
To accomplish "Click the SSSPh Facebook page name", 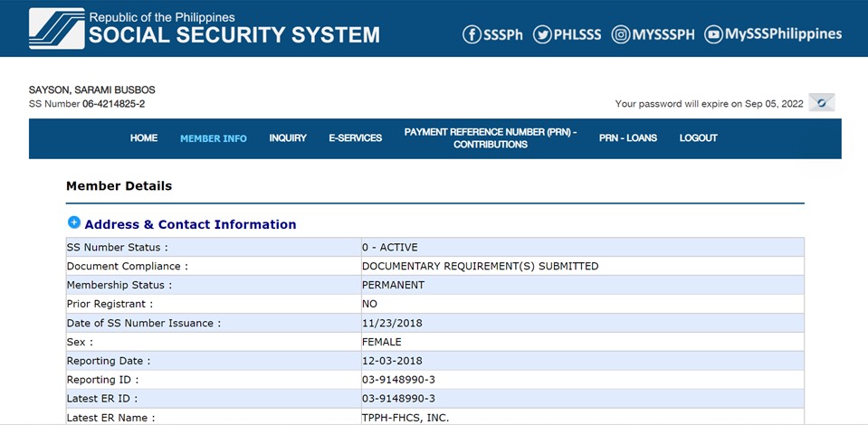I will 503,34.
